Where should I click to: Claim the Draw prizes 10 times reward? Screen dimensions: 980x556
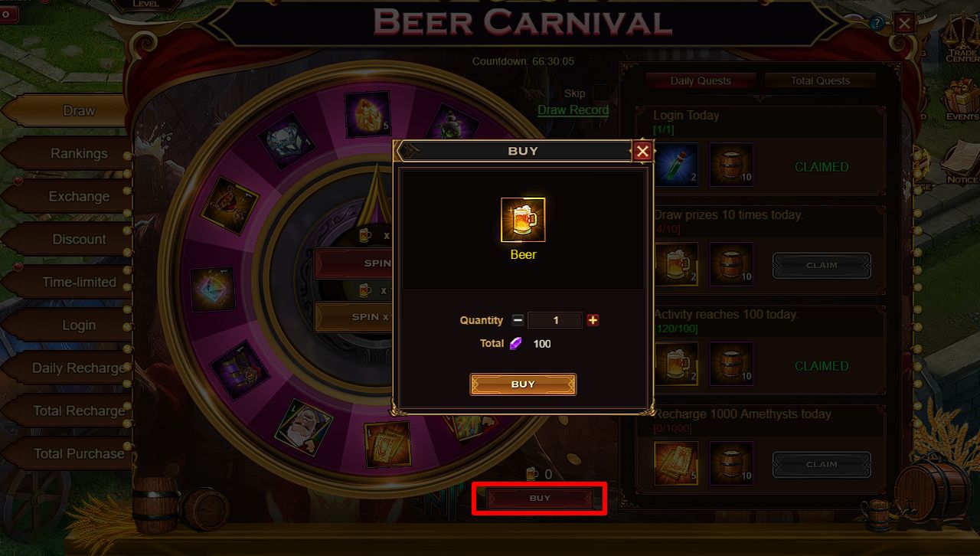[x=822, y=265]
